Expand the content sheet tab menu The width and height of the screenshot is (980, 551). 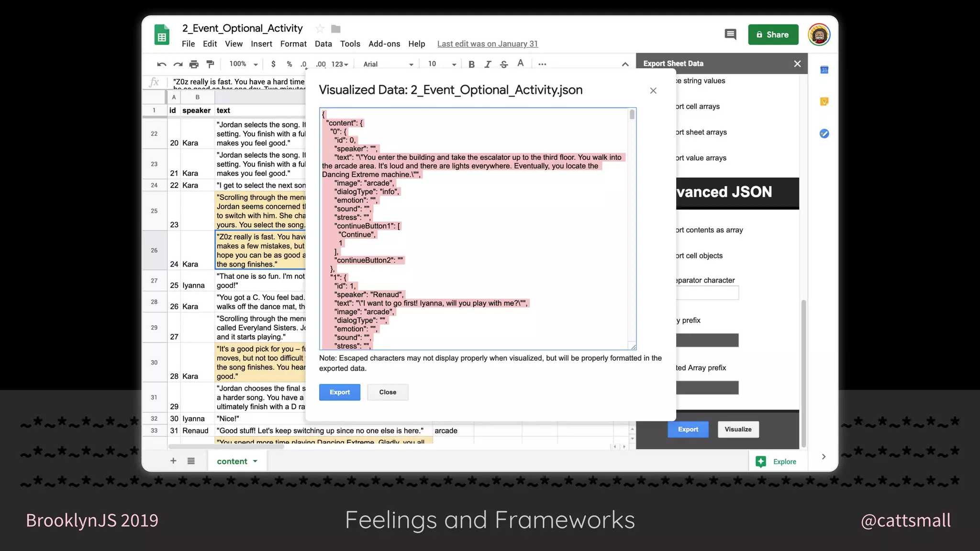tap(256, 462)
